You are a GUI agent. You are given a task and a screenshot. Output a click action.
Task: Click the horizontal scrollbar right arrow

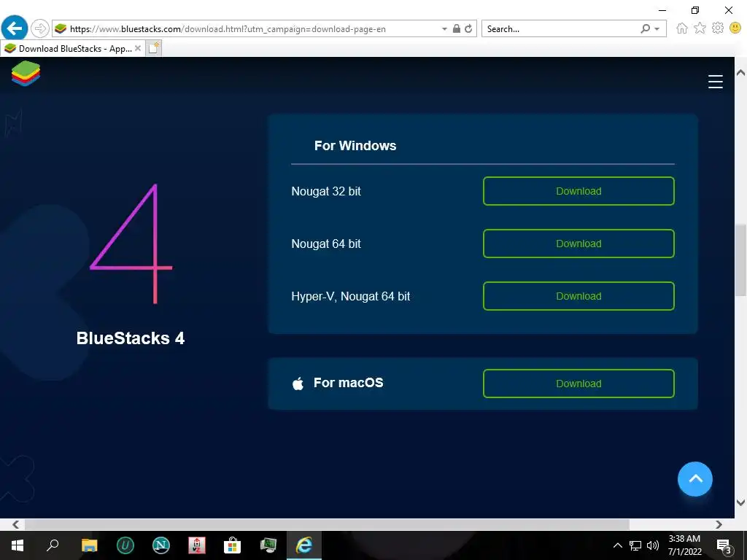(719, 524)
